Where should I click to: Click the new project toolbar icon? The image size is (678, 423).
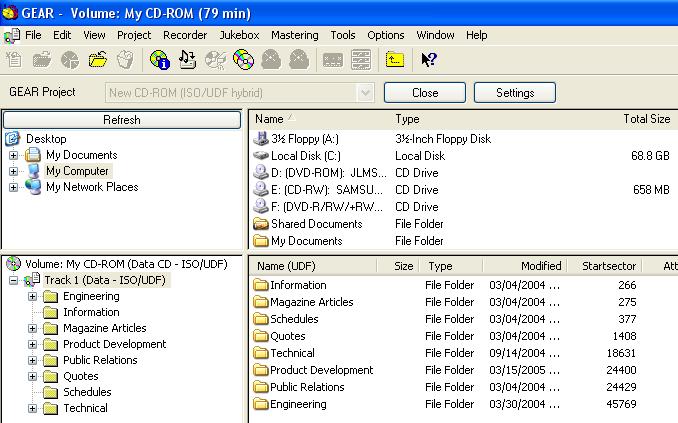[14, 59]
